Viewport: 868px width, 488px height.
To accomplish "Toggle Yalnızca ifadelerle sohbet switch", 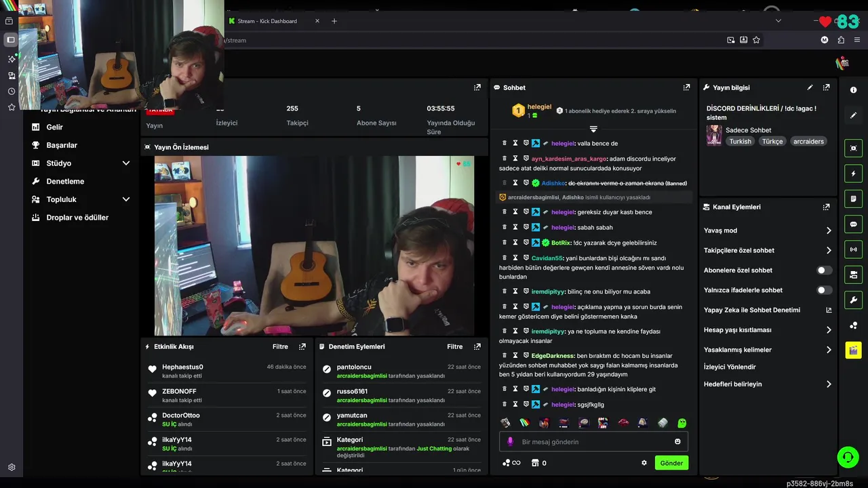I will (x=824, y=290).
